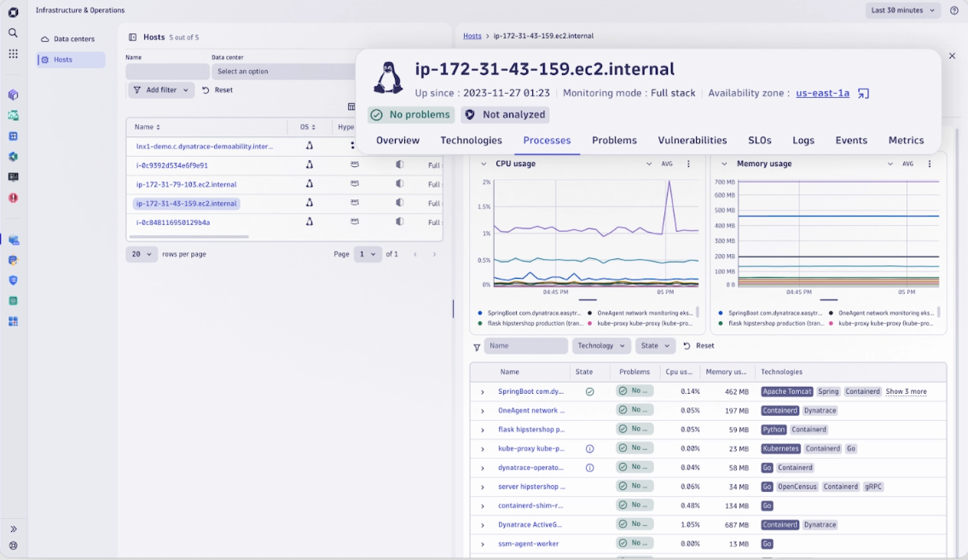Open the us-east-1a availability zone link
The image size is (968, 560).
(x=821, y=93)
